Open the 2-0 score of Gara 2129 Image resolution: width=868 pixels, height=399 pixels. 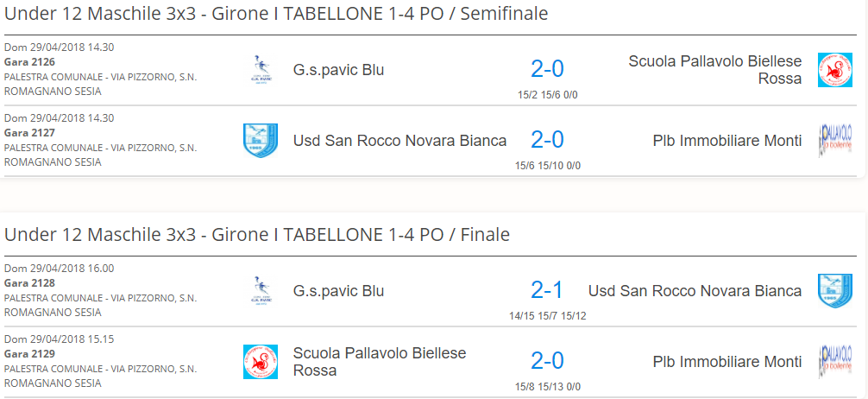[547, 361]
